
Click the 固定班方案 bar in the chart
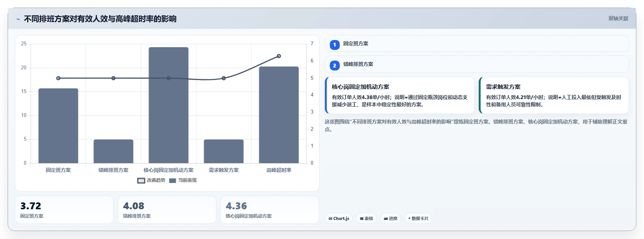[58, 126]
